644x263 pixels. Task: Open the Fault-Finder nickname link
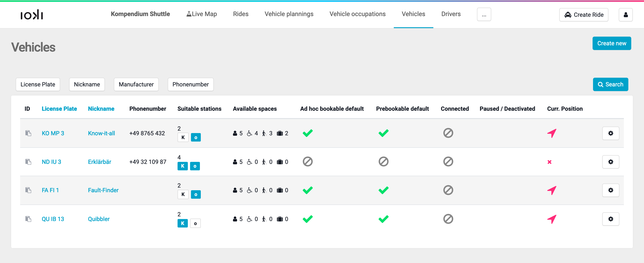(103, 190)
